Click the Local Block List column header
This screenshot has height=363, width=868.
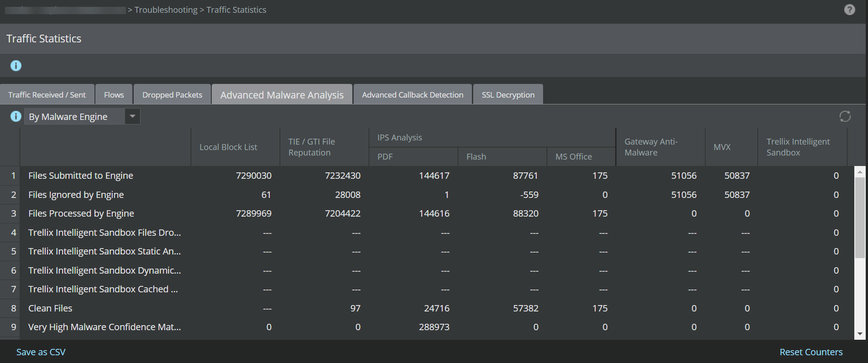[x=235, y=147]
